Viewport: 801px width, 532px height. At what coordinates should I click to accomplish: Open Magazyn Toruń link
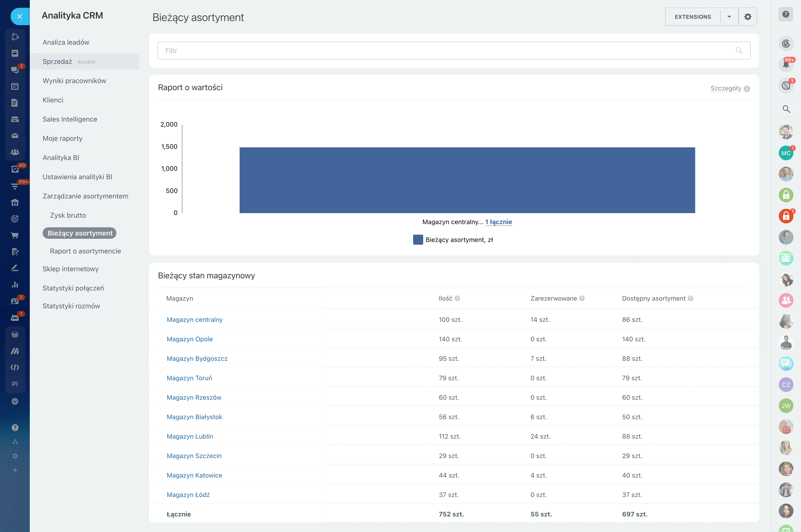(x=189, y=378)
